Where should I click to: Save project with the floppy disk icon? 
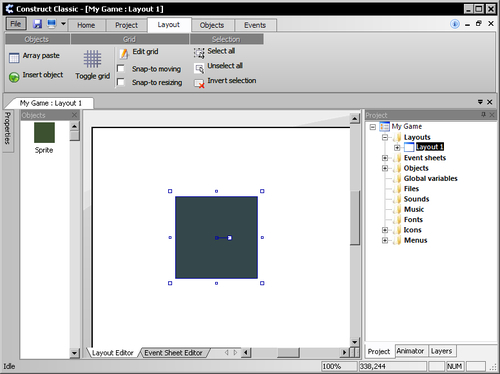[x=37, y=24]
